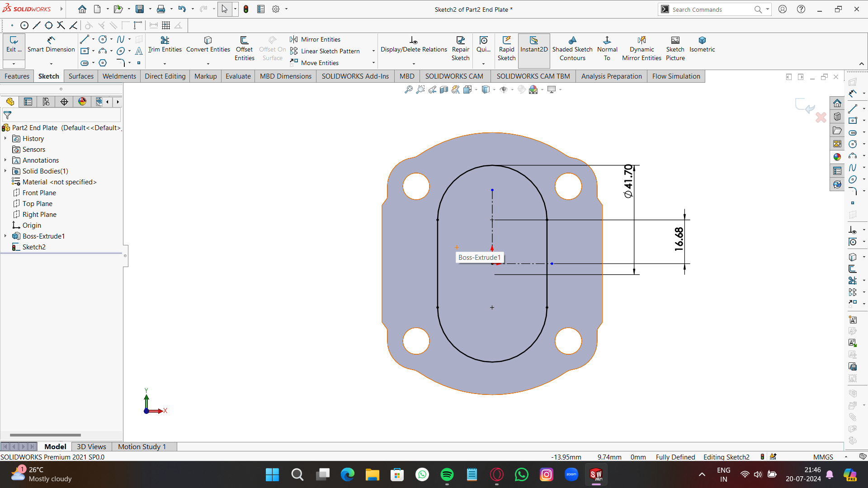Click Mirror Entities
Viewport: 868px width, 488px height.
tap(315, 39)
